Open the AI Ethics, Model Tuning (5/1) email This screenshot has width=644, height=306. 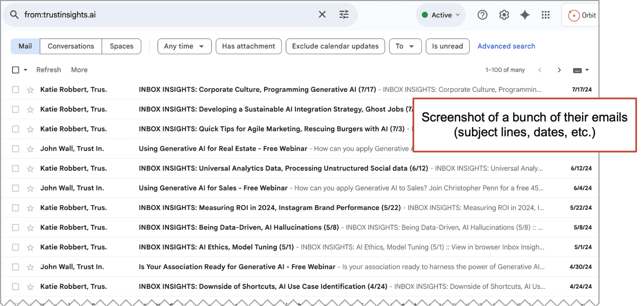pos(300,247)
